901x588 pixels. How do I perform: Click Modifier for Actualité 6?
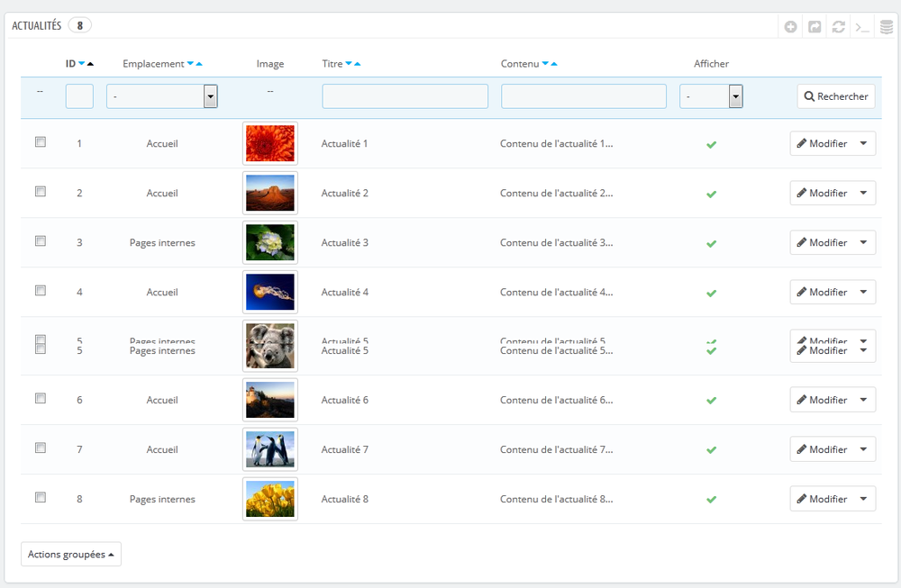822,400
